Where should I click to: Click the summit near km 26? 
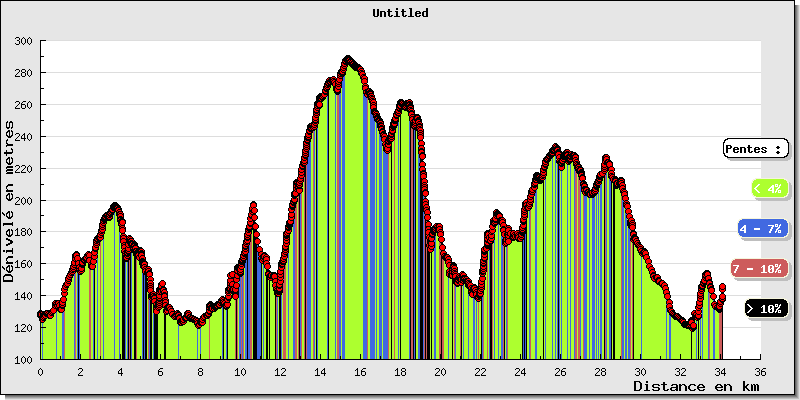556,148
